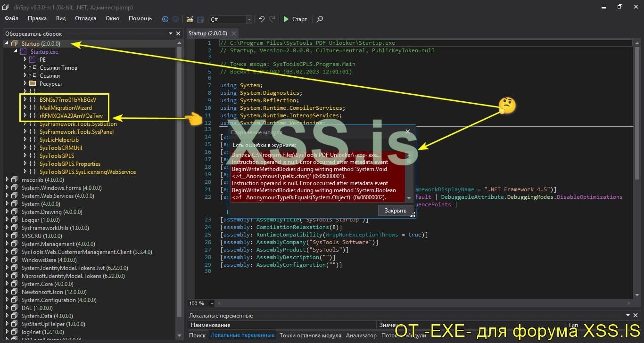644x343 pixels.
Task: Click the Ресурсы folder icon
Action: (32, 84)
